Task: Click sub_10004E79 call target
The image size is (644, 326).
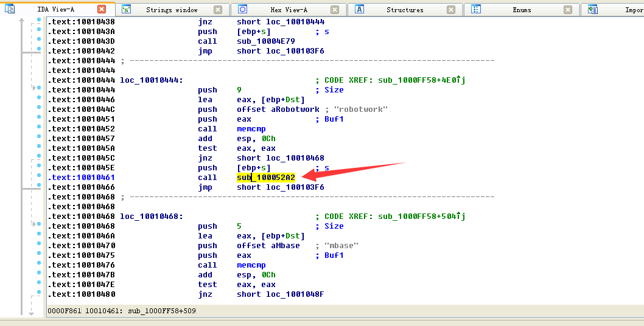Action: click(266, 41)
